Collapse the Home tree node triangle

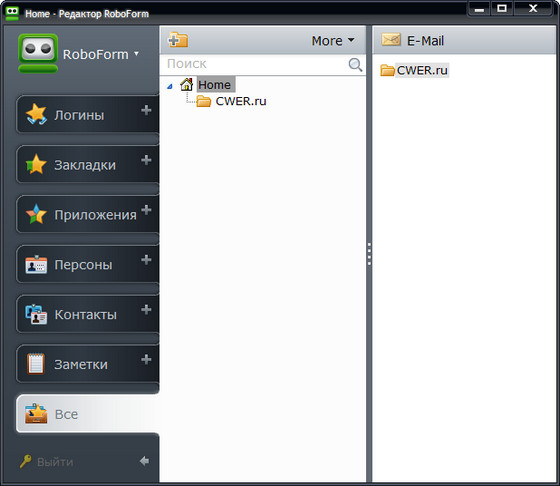click(170, 86)
